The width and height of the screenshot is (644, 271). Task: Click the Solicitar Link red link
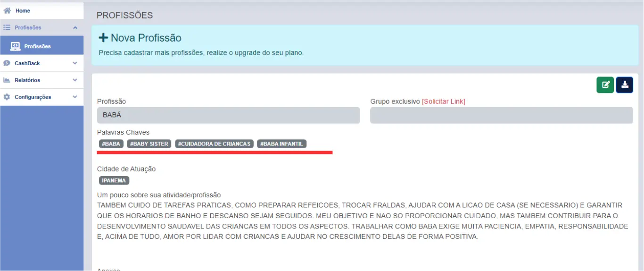pos(444,102)
